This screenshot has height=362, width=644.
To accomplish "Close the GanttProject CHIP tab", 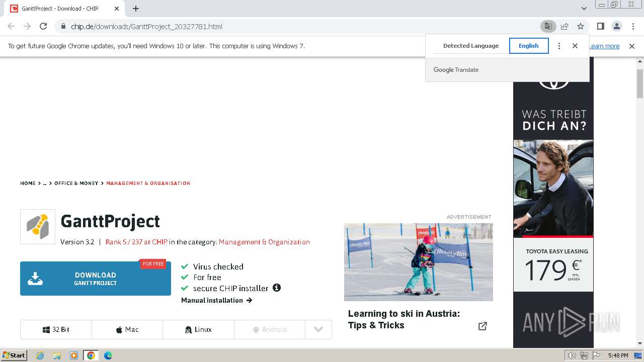I will [117, 9].
